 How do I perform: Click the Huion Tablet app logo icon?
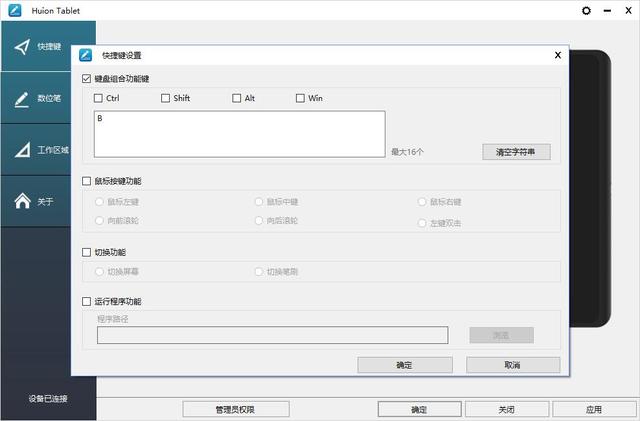point(15,10)
